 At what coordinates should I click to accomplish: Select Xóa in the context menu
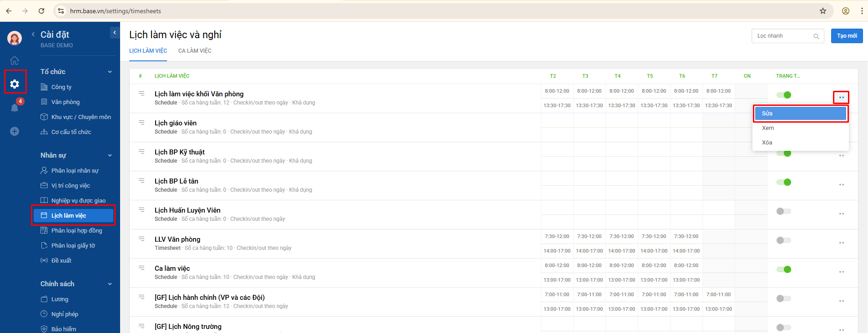801,143
